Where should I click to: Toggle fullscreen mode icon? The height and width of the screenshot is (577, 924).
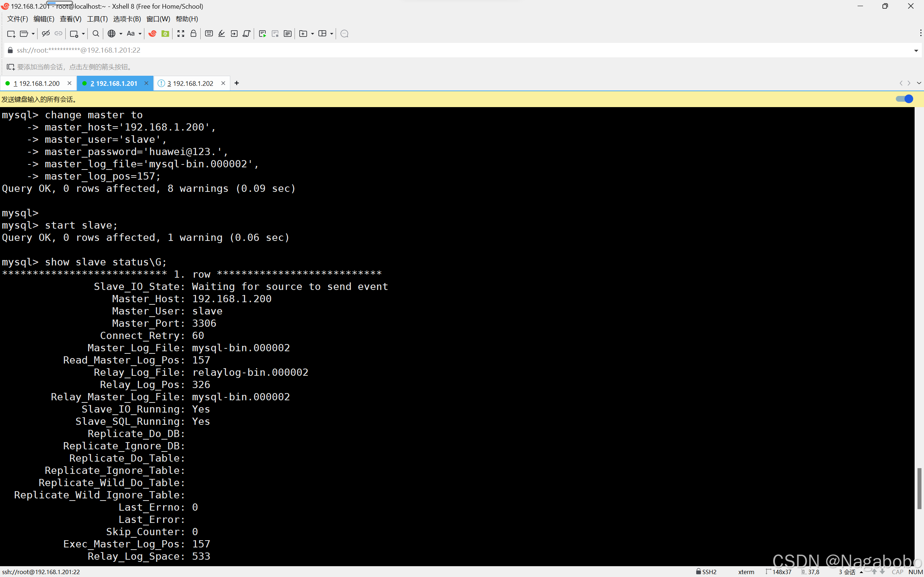coord(180,34)
